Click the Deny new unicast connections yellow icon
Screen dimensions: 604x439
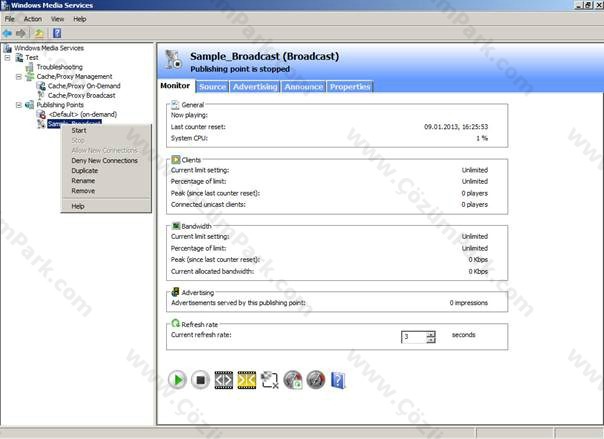pos(247,380)
